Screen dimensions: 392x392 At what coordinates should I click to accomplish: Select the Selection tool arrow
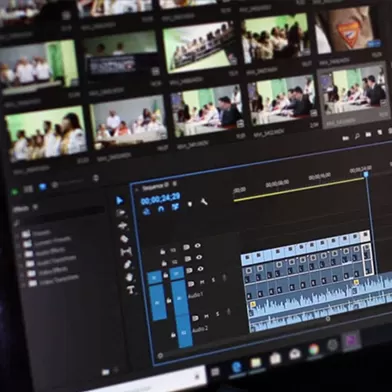[120, 200]
